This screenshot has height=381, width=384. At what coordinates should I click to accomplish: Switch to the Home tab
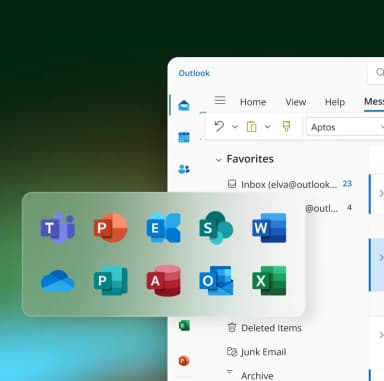(253, 102)
